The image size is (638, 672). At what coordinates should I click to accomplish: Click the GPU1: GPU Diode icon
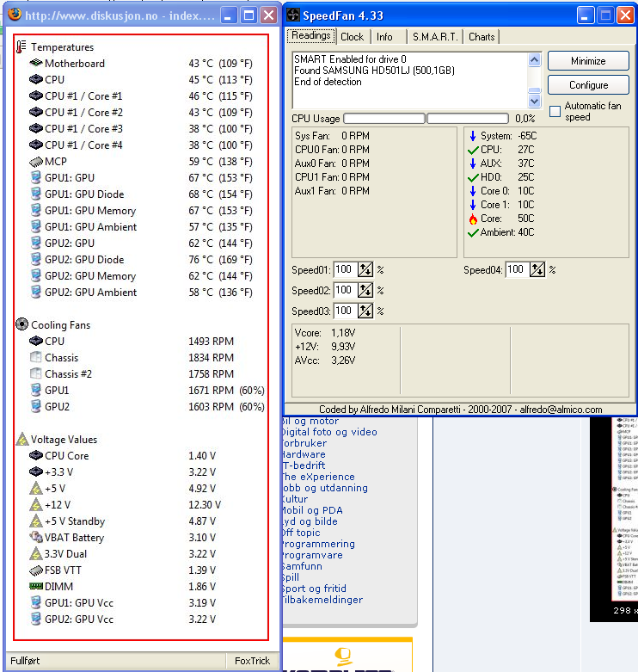tap(36, 194)
